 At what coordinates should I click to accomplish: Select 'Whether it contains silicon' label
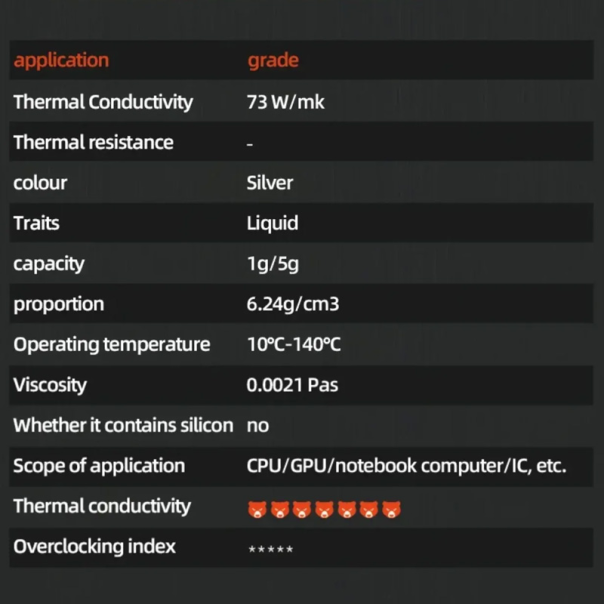pyautogui.click(x=123, y=425)
